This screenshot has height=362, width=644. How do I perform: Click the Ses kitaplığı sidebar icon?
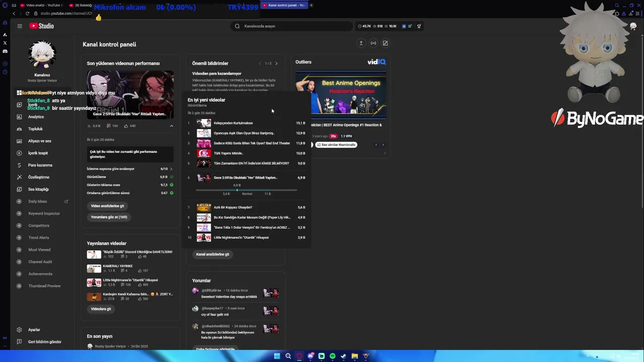tap(19, 189)
